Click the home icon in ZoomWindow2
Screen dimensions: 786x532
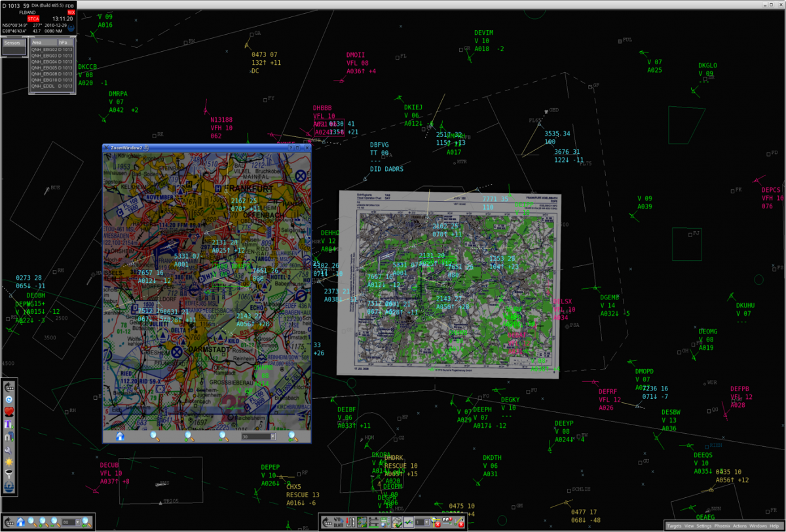pos(121,436)
